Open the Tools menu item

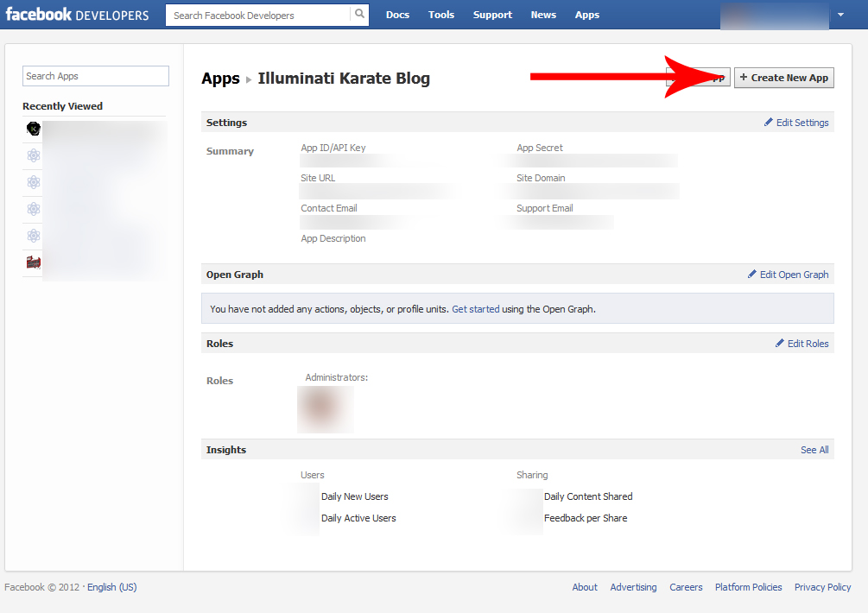tap(440, 15)
